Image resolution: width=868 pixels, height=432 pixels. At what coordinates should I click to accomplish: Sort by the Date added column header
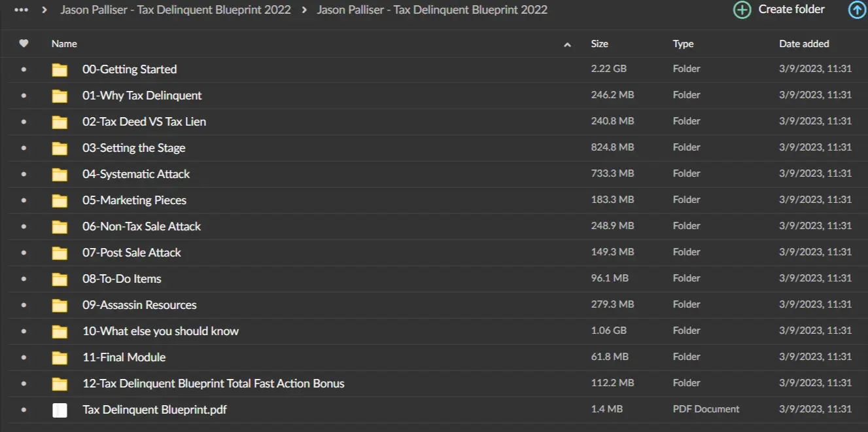click(x=804, y=44)
